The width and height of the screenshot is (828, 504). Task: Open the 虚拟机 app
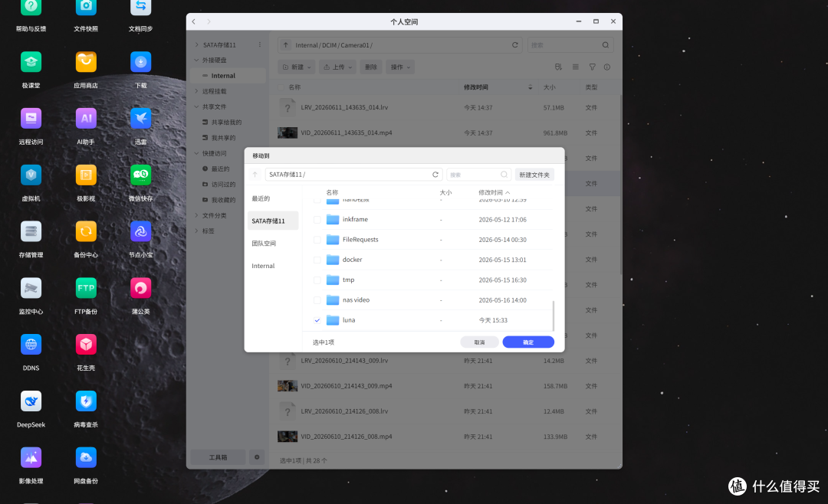point(31,175)
